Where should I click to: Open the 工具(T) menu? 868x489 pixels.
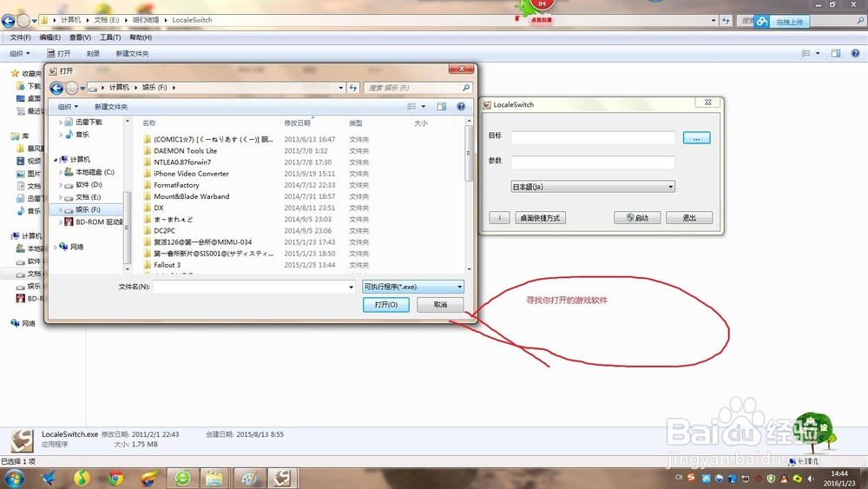point(110,37)
